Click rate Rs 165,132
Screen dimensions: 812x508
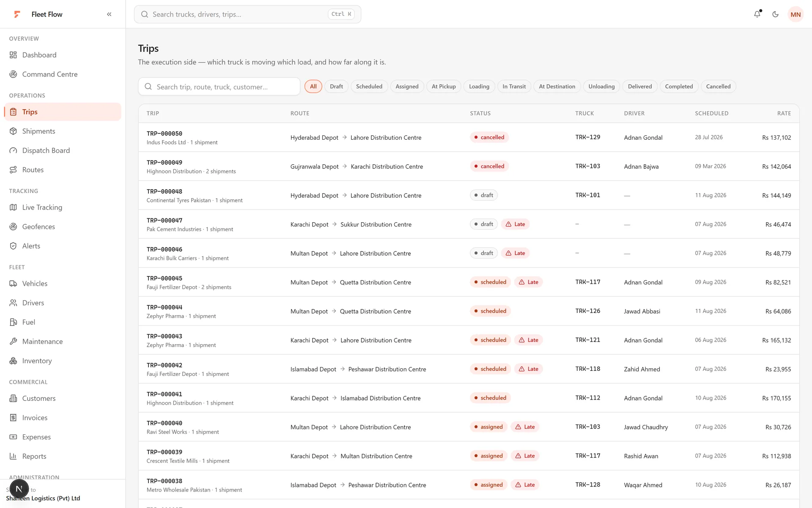click(776, 340)
